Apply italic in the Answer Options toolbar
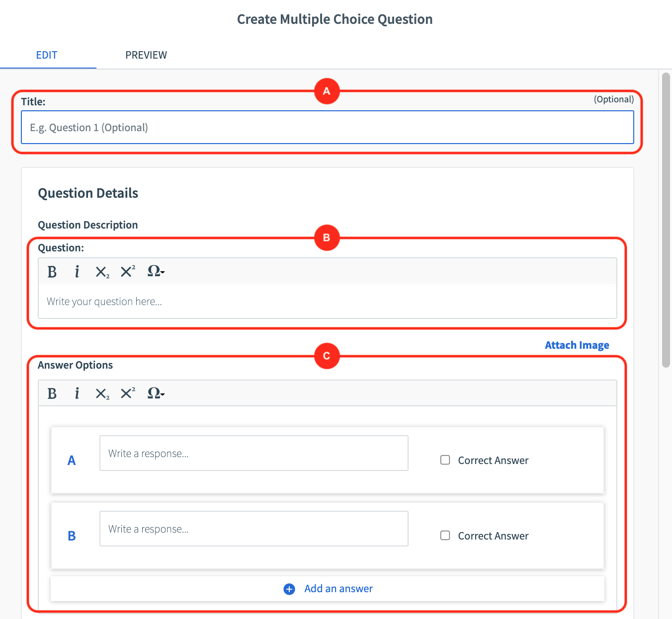Screen dimensions: 672x619 [77, 393]
